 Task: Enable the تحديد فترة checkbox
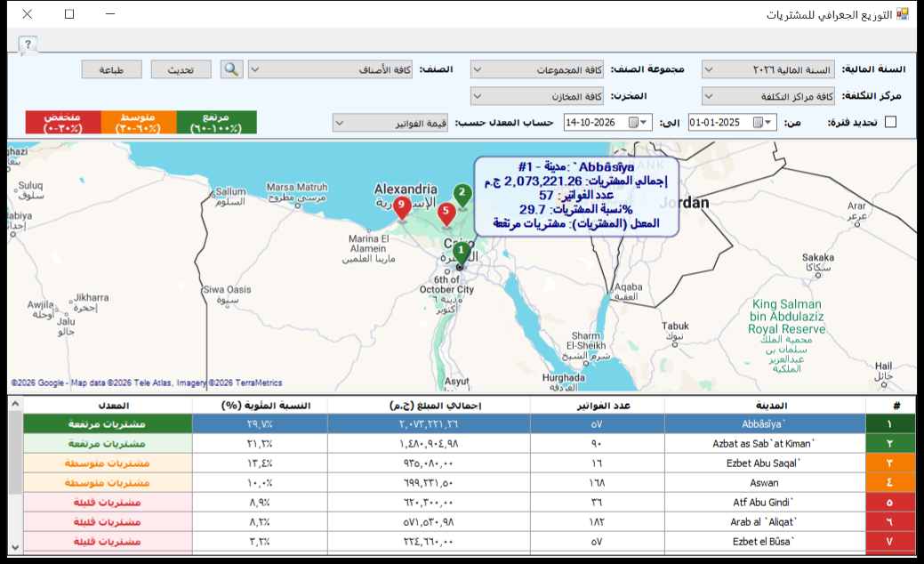click(890, 122)
